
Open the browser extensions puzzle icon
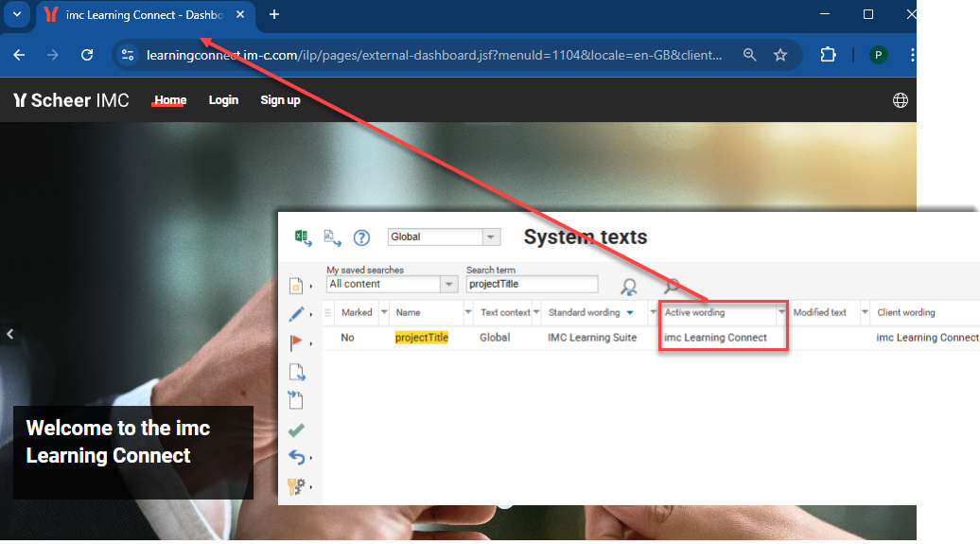coord(828,55)
